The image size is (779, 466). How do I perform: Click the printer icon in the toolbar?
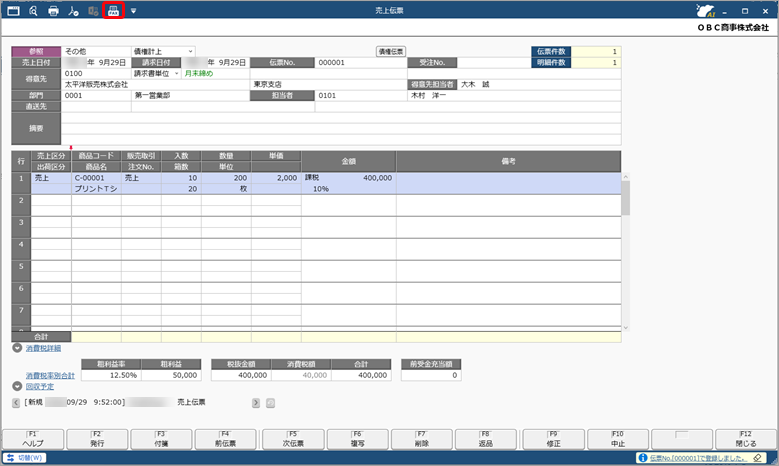pos(53,10)
